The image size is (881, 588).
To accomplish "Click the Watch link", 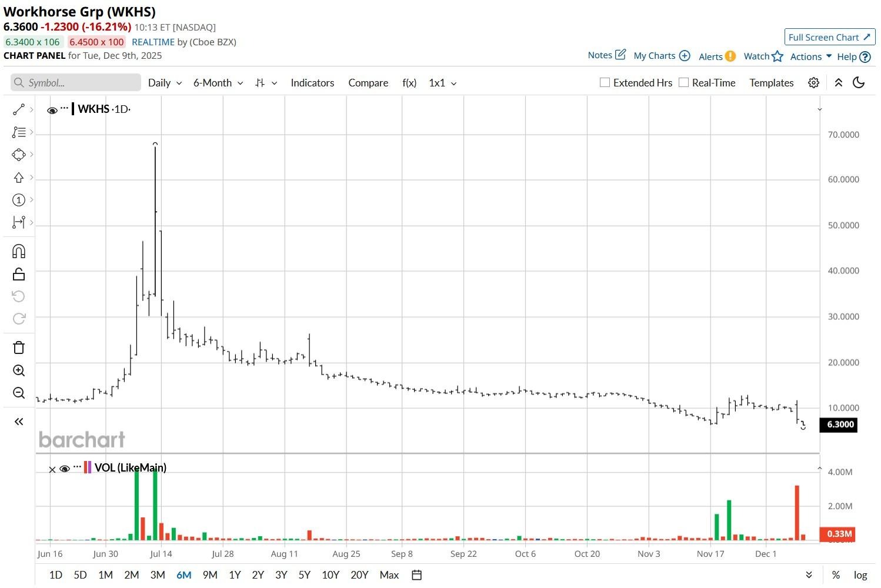I will click(757, 56).
